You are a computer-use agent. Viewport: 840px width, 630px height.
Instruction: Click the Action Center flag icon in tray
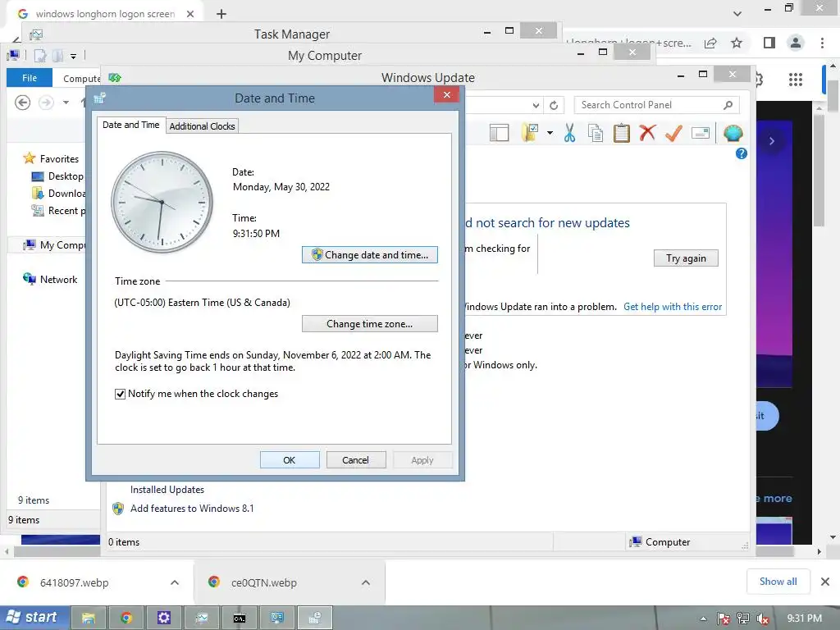724,619
